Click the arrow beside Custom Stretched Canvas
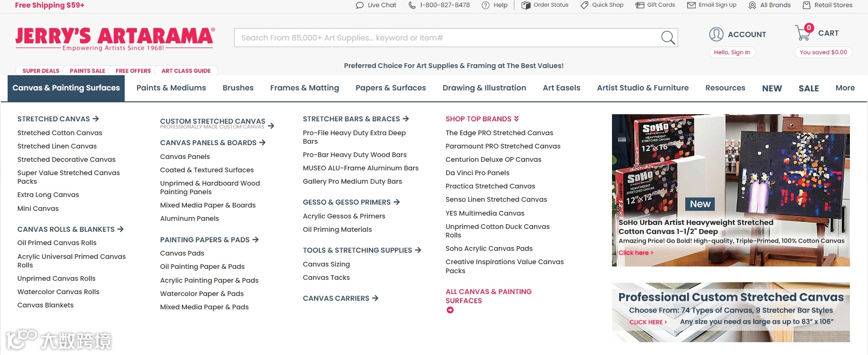The width and height of the screenshot is (868, 355). tap(271, 126)
